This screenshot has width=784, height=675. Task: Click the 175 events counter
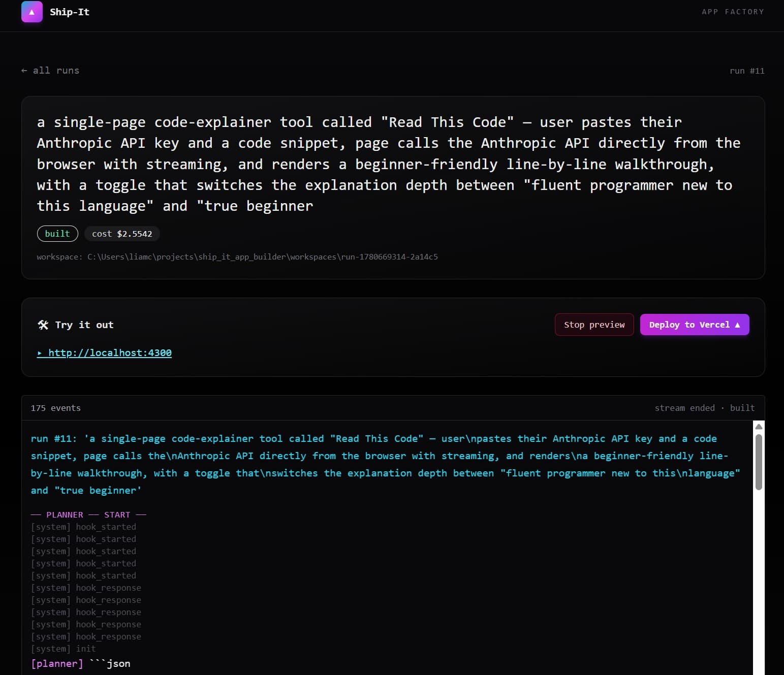(56, 408)
